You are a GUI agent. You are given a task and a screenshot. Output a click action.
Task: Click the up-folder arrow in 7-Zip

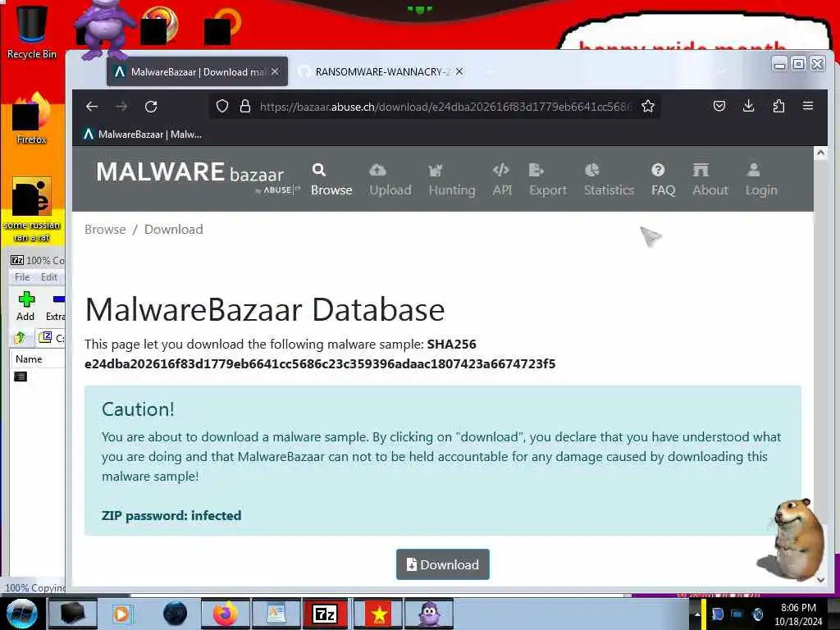(20, 337)
